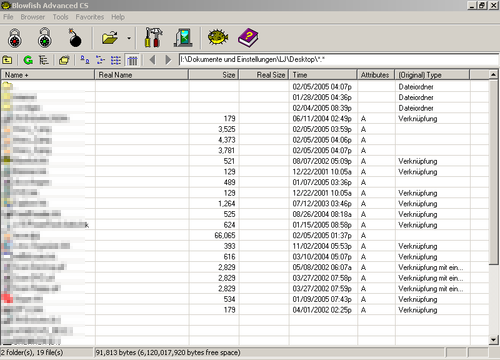The image size is (500, 360).
Task: Click the green padlock Decrypt icon
Action: coord(44,38)
